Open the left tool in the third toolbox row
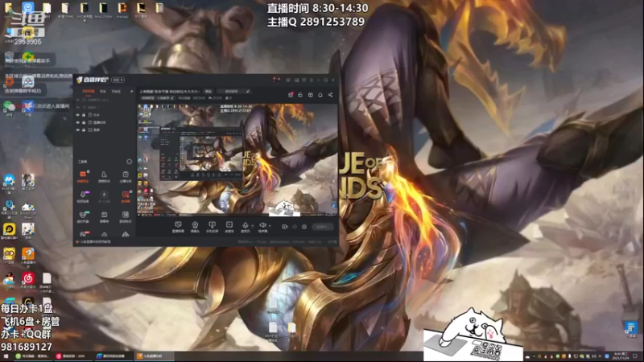644x362 pixels. [83, 216]
